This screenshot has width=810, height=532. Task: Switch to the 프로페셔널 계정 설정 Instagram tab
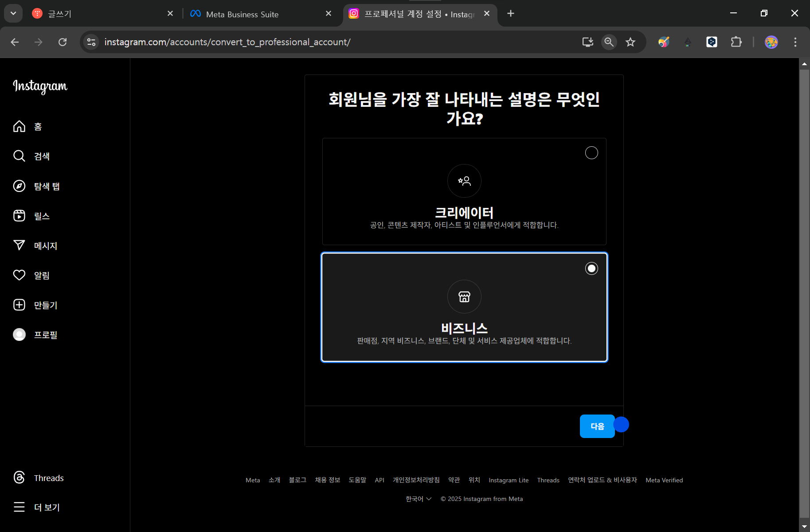tap(420, 14)
